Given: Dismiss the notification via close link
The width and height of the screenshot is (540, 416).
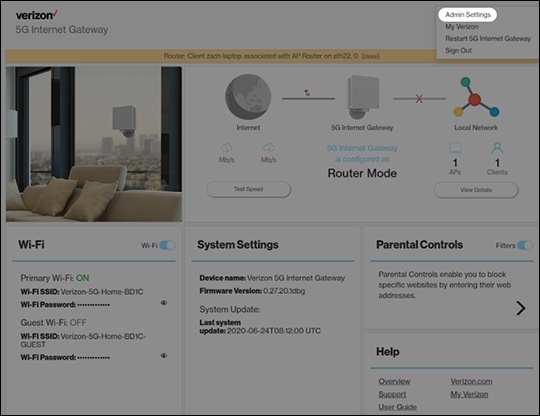Looking at the screenshot, I should [371, 56].
